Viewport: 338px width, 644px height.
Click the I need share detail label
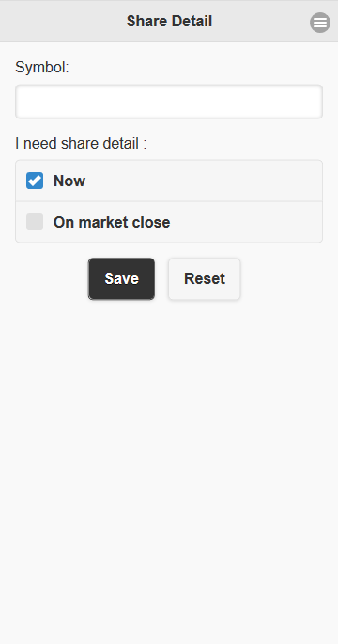81,143
